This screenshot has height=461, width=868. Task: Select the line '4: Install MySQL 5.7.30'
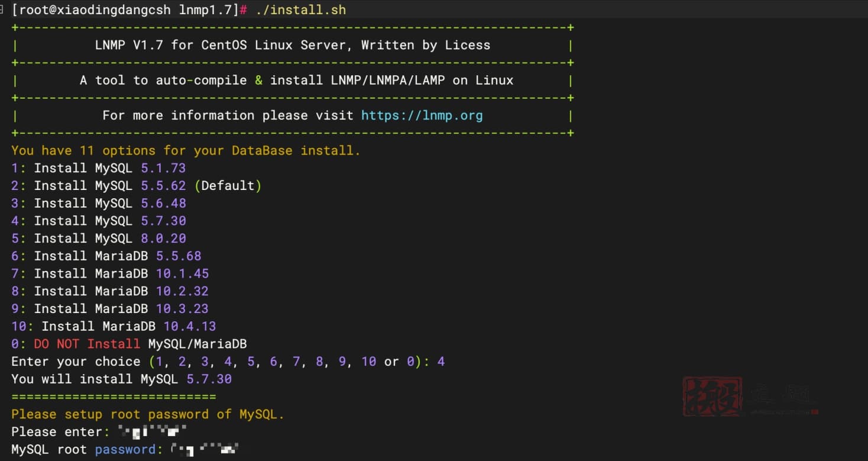(99, 221)
